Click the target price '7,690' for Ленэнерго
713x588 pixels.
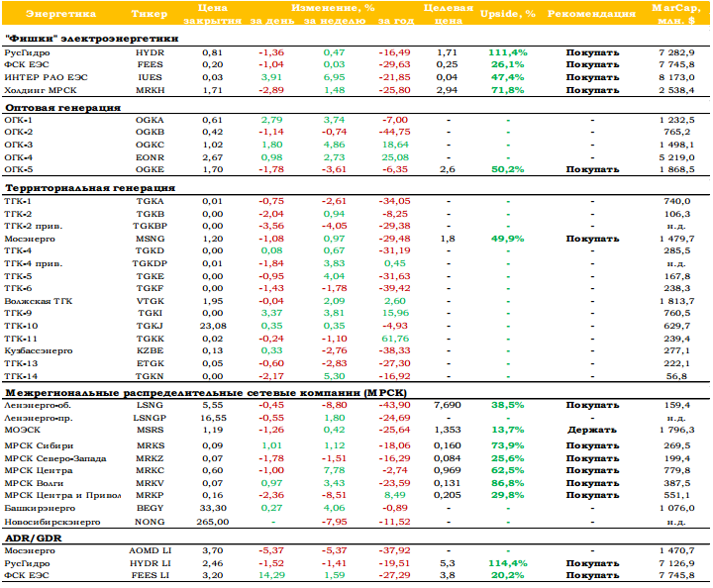[x=448, y=405]
